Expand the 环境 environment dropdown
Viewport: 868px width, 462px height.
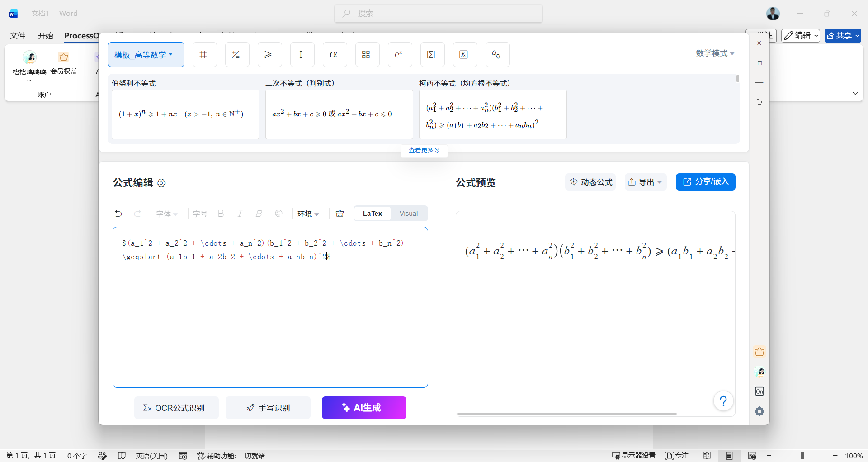[308, 214]
